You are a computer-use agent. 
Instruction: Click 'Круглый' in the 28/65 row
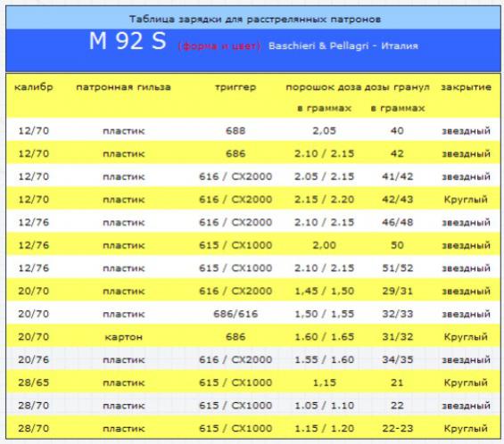click(x=466, y=383)
